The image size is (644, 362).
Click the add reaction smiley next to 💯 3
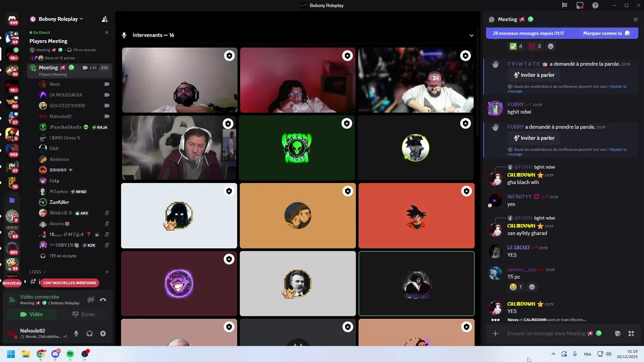tap(550, 46)
